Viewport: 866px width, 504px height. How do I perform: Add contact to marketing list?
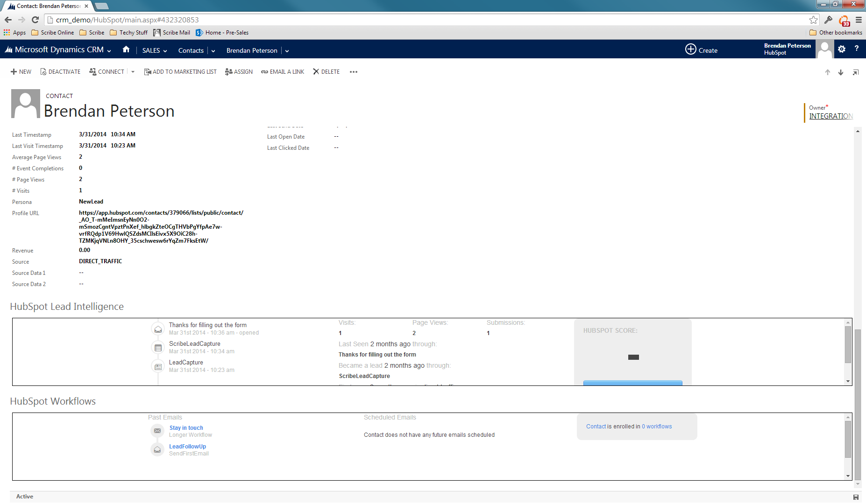pos(180,72)
